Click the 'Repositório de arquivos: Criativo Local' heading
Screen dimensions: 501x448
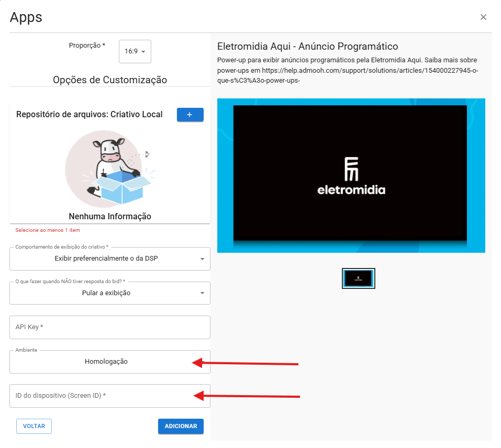coord(90,115)
